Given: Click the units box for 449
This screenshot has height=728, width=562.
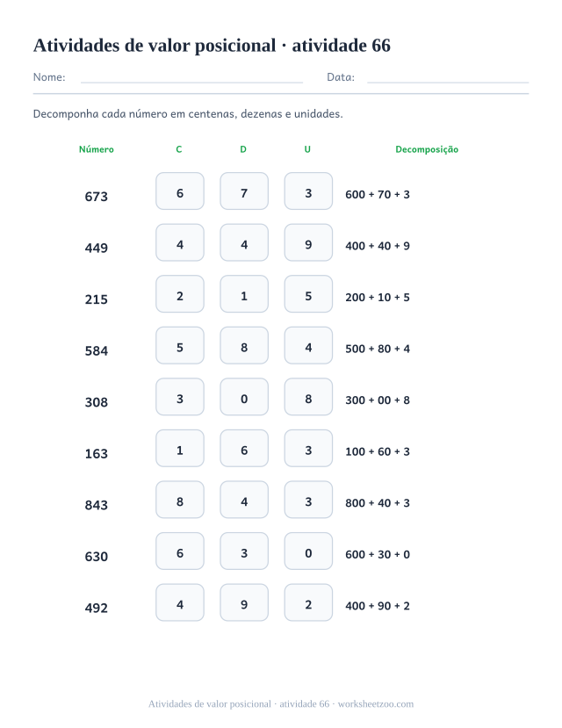Looking at the screenshot, I should (308, 243).
